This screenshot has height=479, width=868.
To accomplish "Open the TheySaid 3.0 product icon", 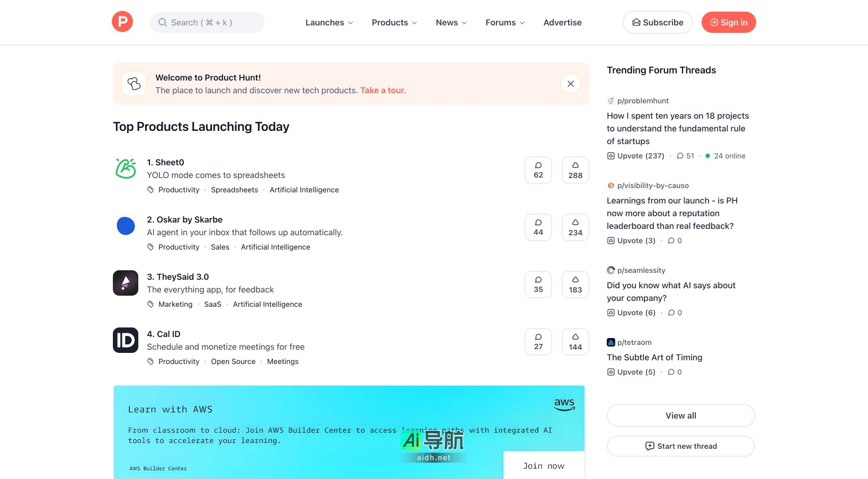I will 126,283.
